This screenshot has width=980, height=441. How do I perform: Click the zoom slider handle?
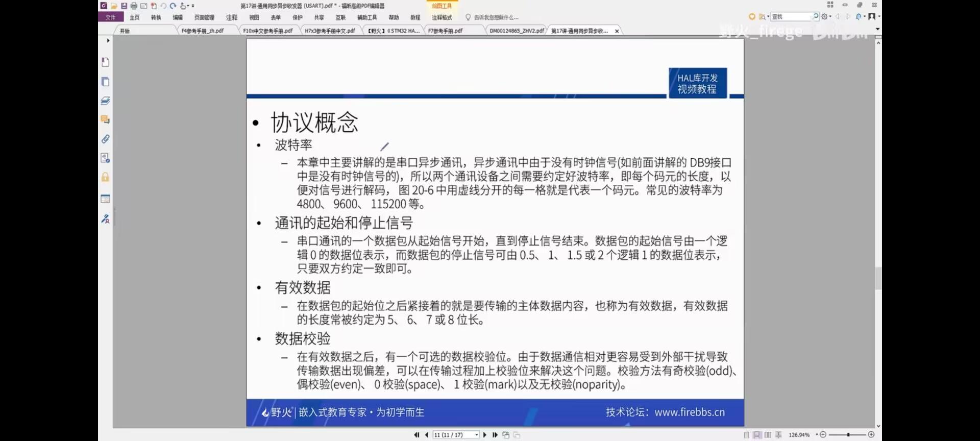pos(848,435)
